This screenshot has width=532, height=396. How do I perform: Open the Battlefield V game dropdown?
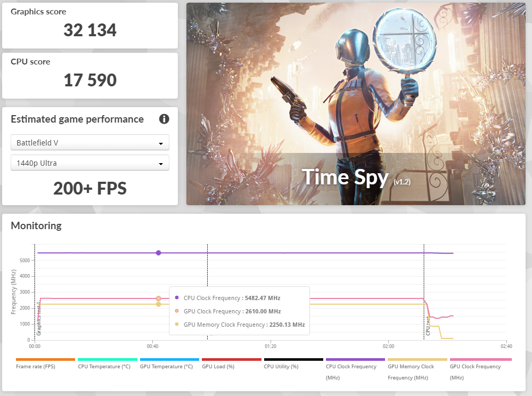(90, 143)
